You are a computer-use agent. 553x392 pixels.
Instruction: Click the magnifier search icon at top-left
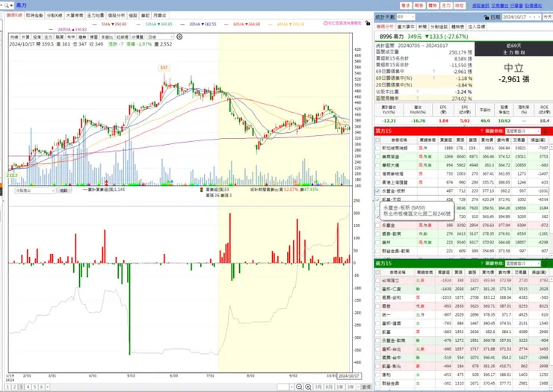(6, 5)
